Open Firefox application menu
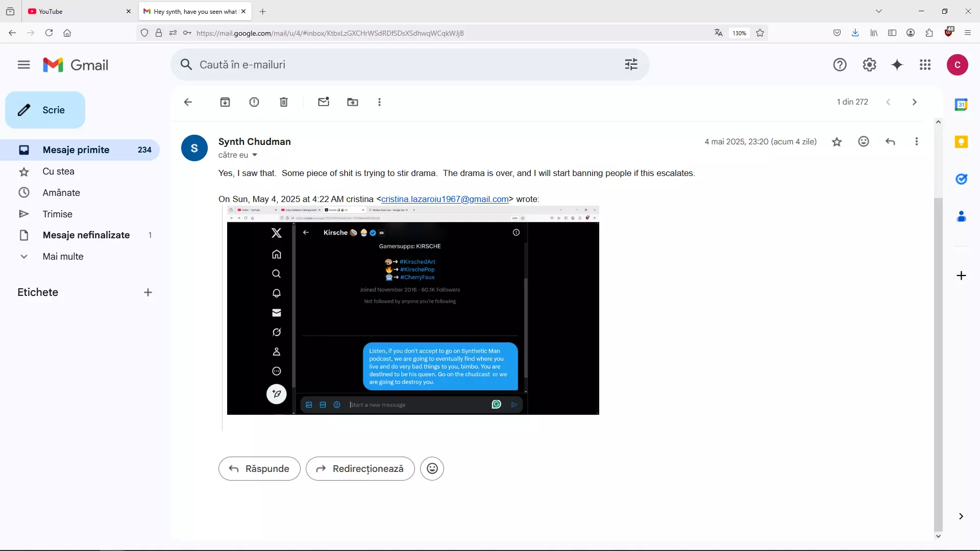The height and width of the screenshot is (551, 980). [x=968, y=33]
